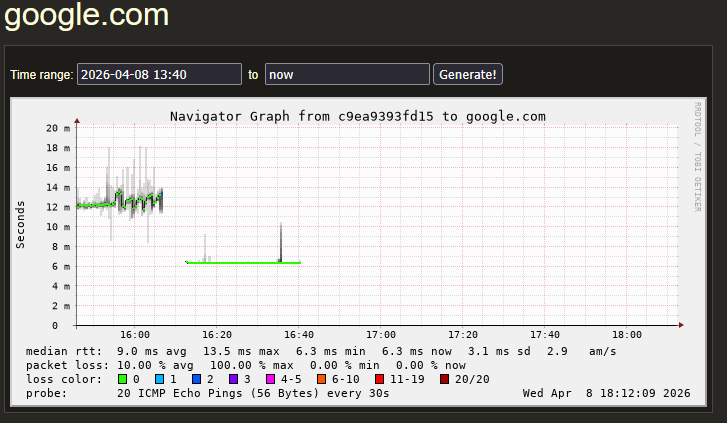Image resolution: width=727 pixels, height=423 pixels.
Task: Click the '6.3 ms min' rtt value
Action: pos(331,351)
